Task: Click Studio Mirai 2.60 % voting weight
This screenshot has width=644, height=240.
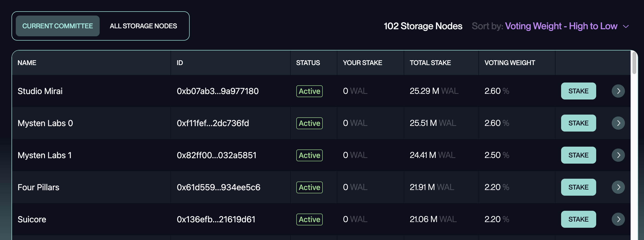Action: click(x=497, y=91)
